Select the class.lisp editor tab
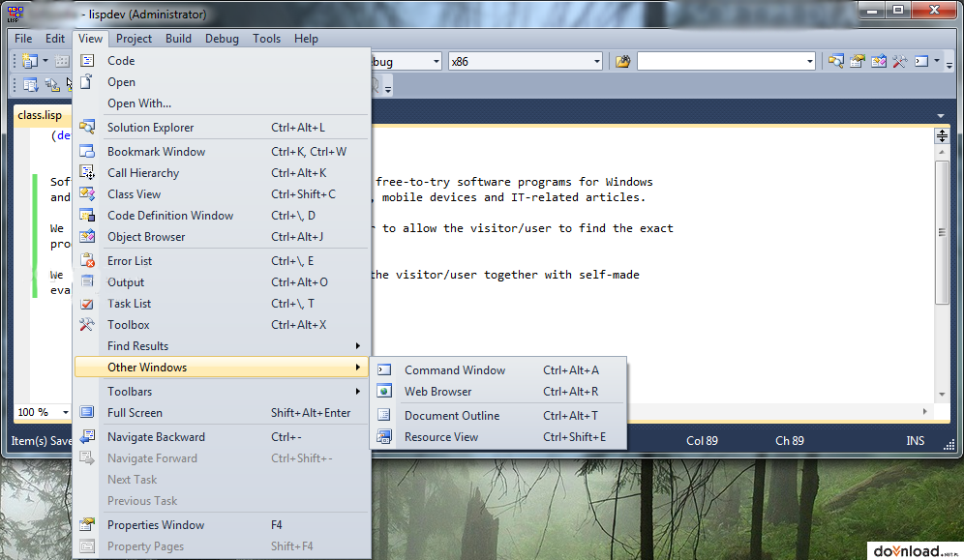964x560 pixels. (40, 115)
